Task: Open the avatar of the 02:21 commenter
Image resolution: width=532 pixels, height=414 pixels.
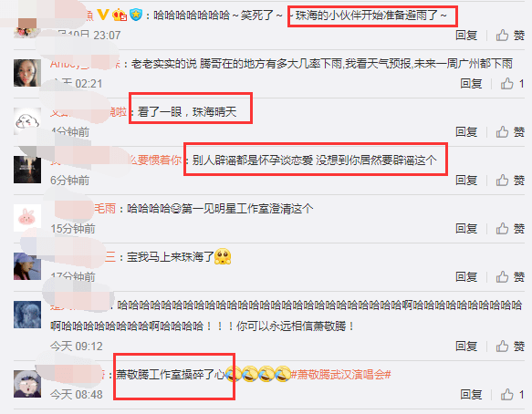Action: (27, 73)
